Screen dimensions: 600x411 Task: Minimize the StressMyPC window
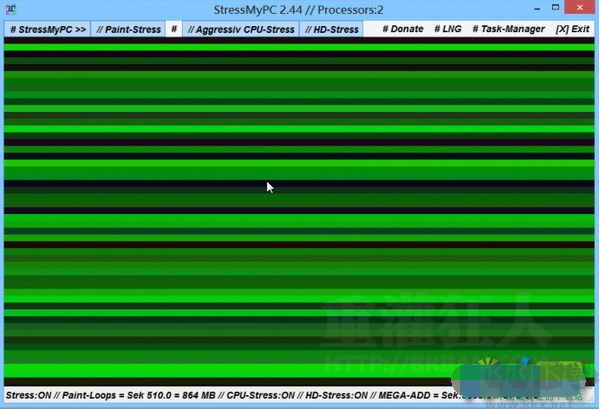point(537,8)
